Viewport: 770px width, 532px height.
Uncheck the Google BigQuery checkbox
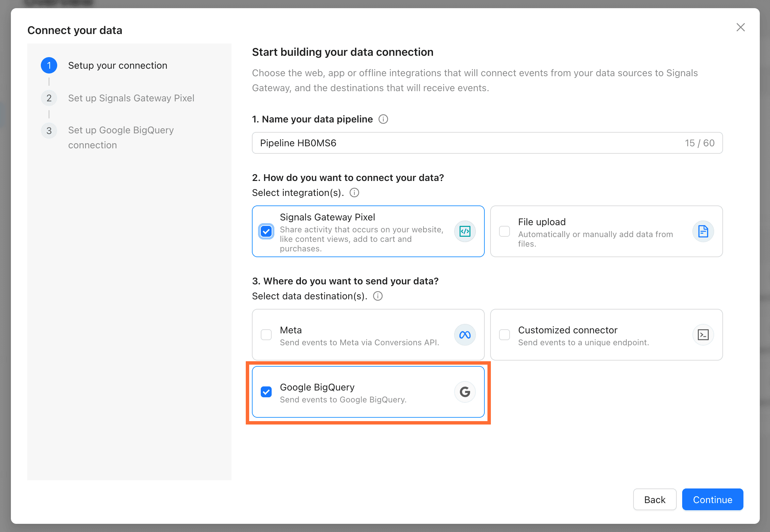[266, 392]
